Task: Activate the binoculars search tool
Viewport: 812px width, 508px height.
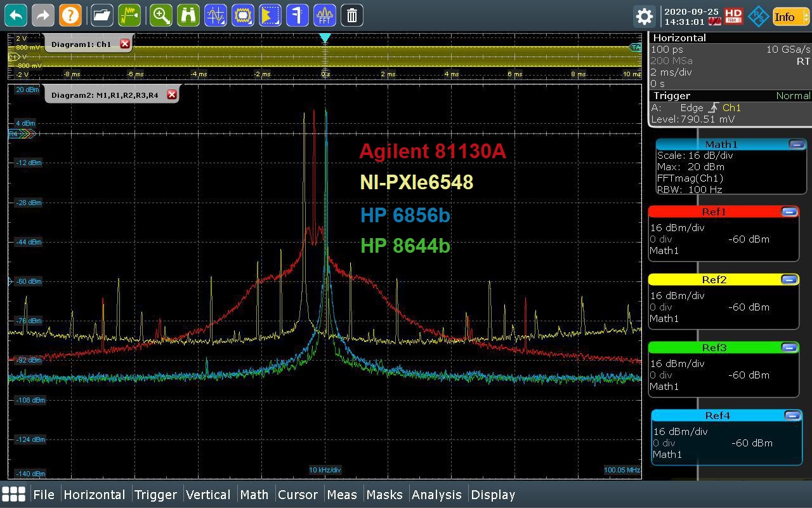Action: 188,15
